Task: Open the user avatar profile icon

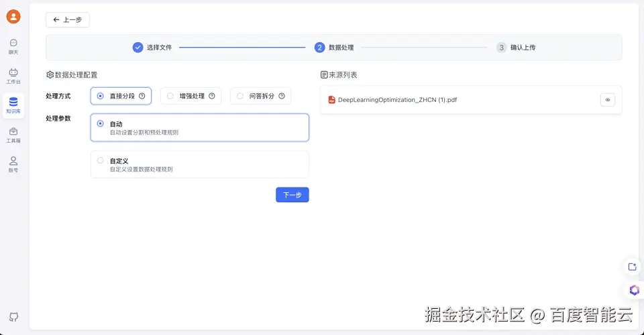Action: pos(13,16)
